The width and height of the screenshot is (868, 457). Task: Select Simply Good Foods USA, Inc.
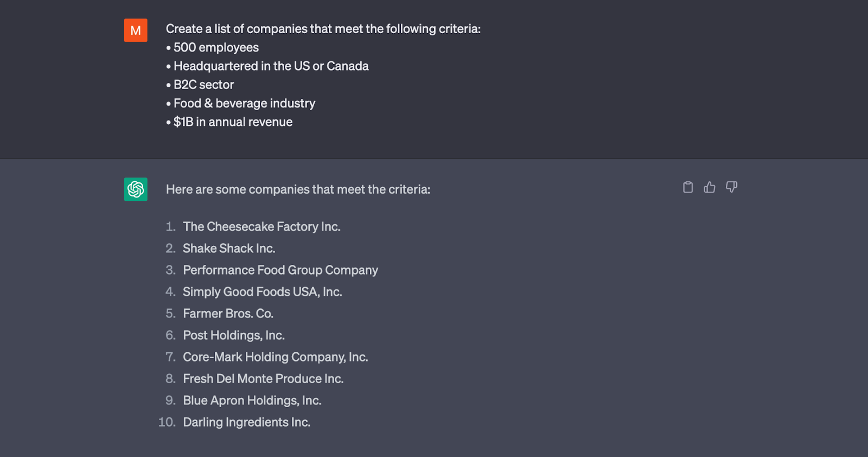[x=263, y=292]
